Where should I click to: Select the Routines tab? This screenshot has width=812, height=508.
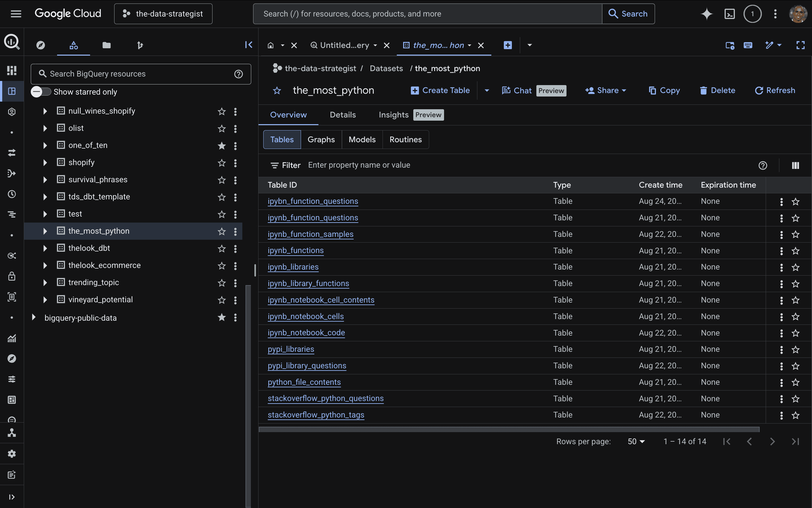[x=406, y=139]
